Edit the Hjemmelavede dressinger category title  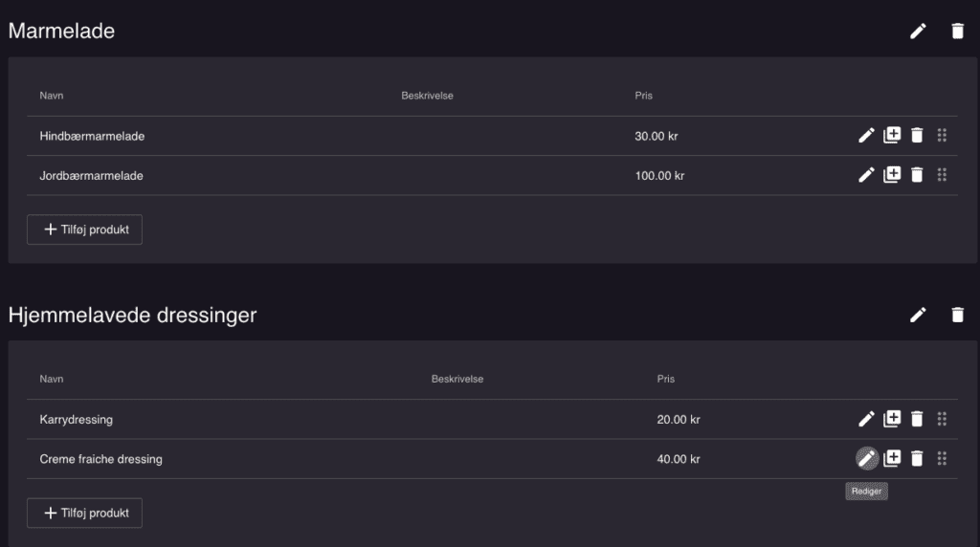(x=918, y=315)
